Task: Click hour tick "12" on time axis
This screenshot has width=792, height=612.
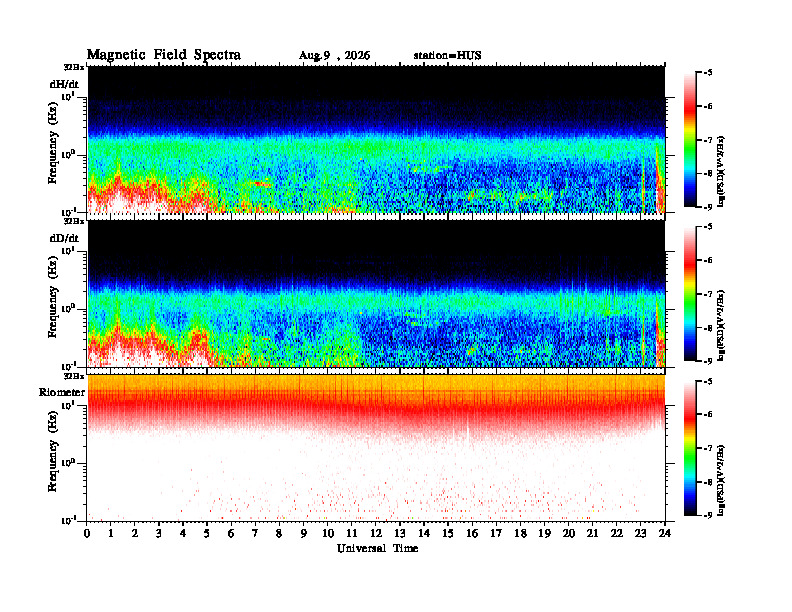Action: [376, 534]
